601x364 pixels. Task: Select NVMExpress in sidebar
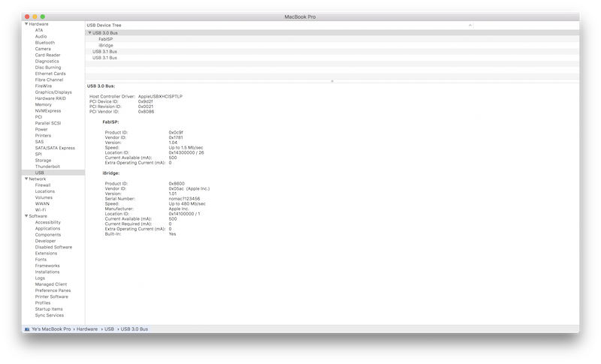click(48, 110)
